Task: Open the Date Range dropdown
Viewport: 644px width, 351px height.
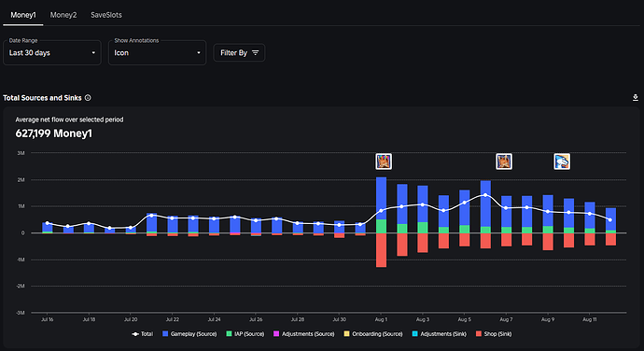Action: pos(52,52)
